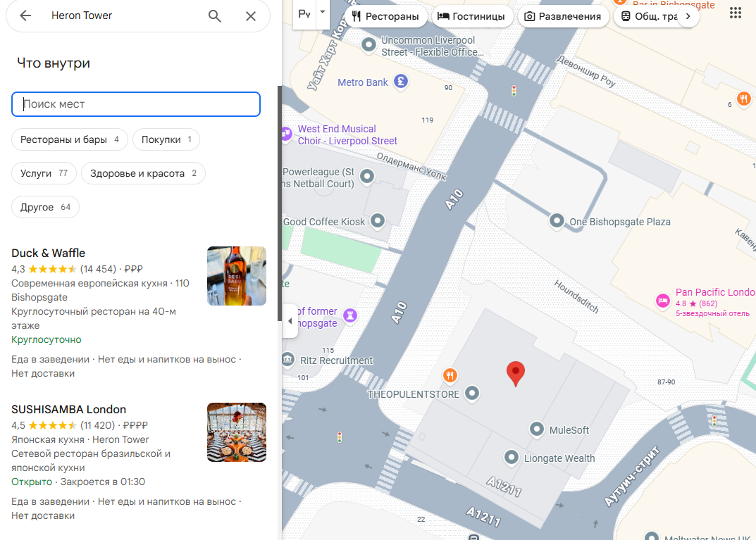The height and width of the screenshot is (540, 756).
Task: Go back using the left arrow icon
Action: coord(25,16)
